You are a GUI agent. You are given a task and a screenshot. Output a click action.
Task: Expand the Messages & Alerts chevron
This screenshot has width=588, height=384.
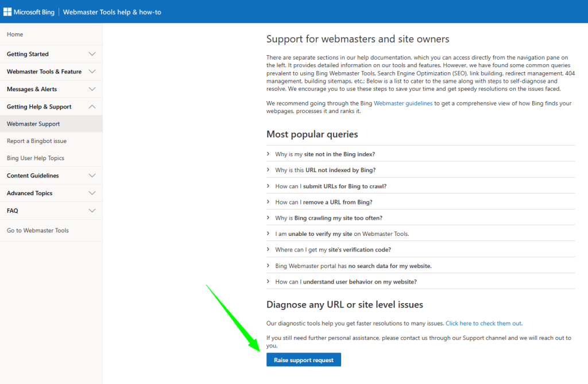coord(92,89)
